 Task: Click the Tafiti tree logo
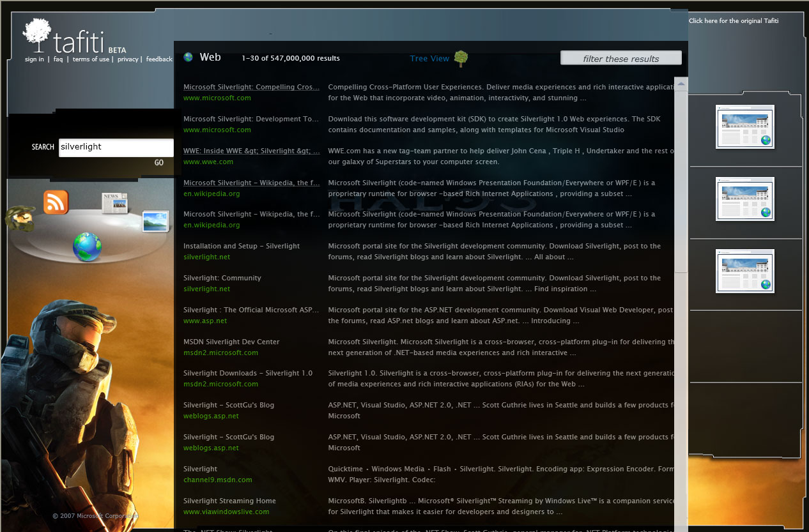coord(37,36)
